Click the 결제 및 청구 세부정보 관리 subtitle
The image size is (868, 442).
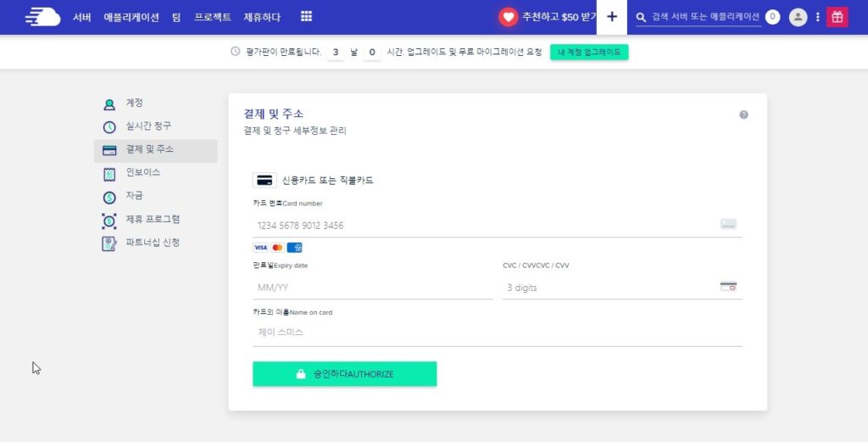click(295, 131)
